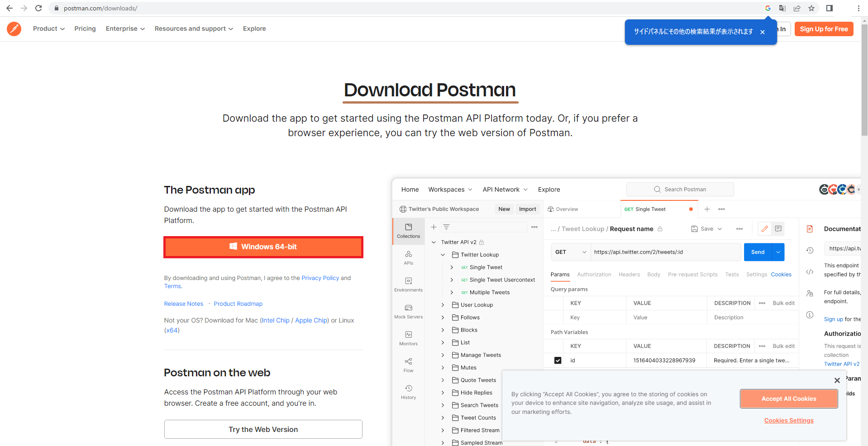Expand the Enterprise menu

click(125, 28)
